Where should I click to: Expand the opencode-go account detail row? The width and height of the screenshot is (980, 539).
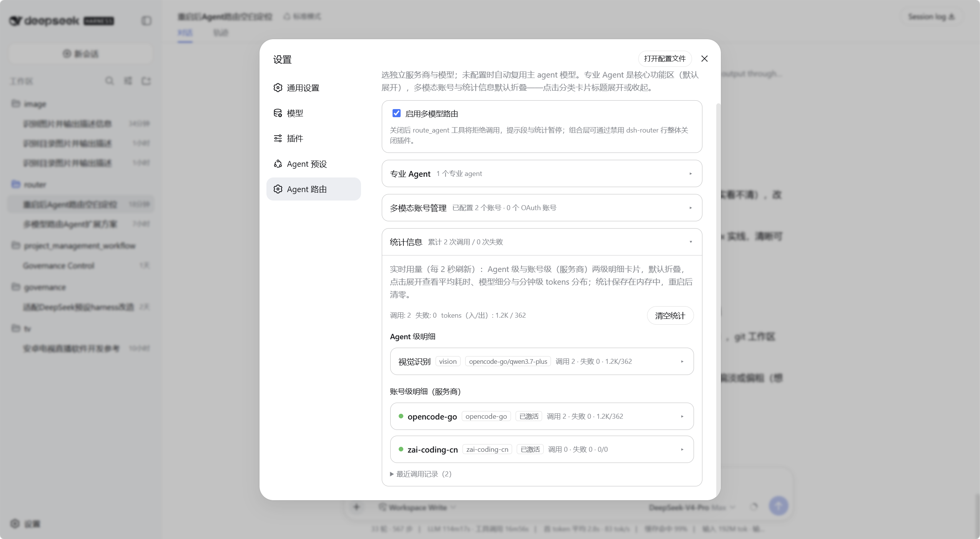point(542,416)
